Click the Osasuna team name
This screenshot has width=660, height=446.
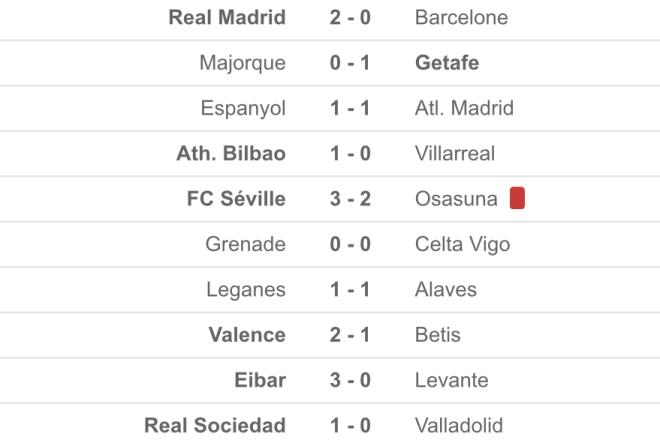tap(456, 199)
